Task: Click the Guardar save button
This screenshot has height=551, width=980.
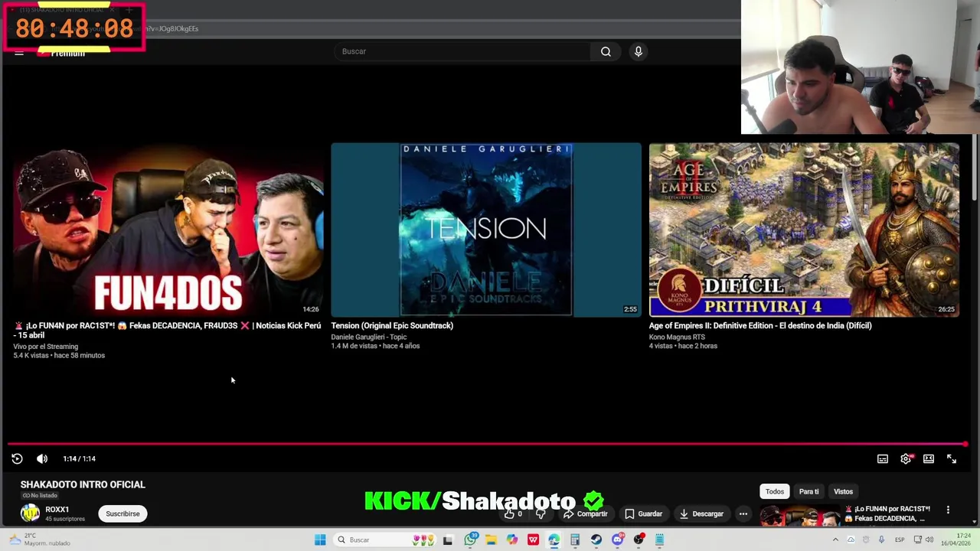Action: [x=643, y=514]
